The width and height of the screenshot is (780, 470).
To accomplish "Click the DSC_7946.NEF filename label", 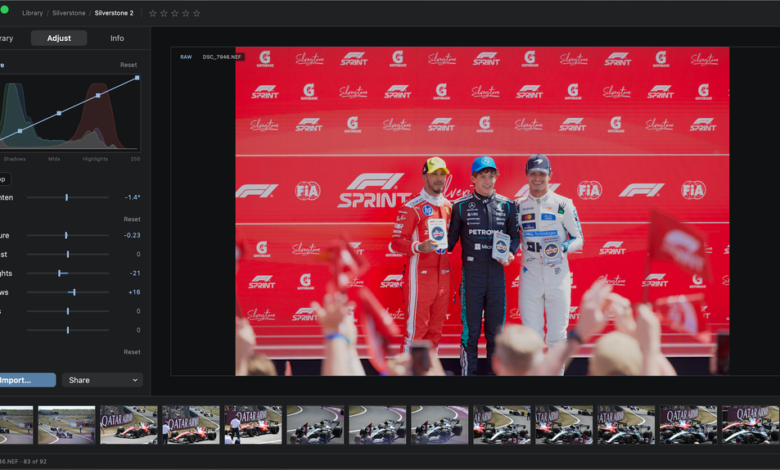I will click(222, 57).
